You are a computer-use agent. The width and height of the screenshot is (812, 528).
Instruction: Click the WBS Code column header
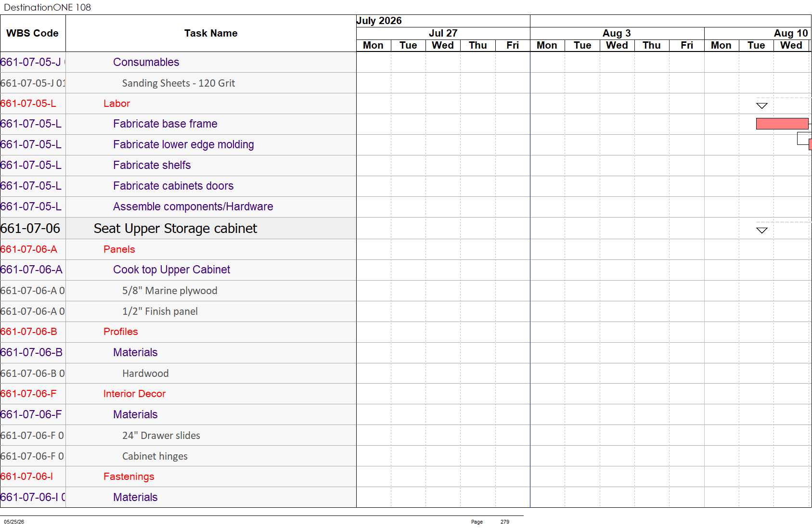[x=33, y=33]
